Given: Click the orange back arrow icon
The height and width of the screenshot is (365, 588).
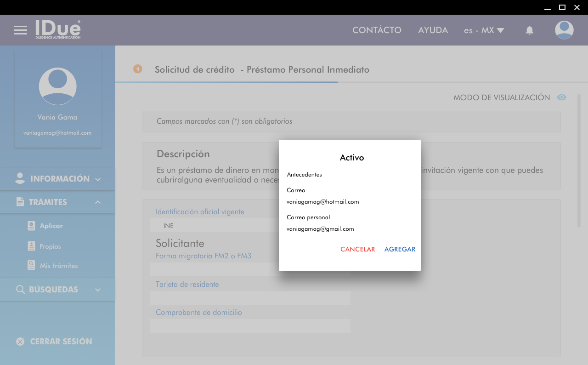Looking at the screenshot, I should pyautogui.click(x=138, y=69).
